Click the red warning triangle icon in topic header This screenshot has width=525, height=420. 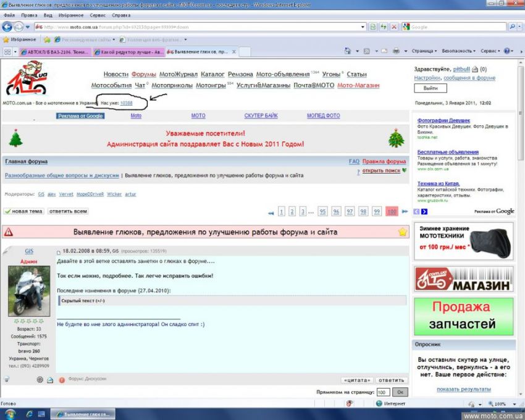9,232
